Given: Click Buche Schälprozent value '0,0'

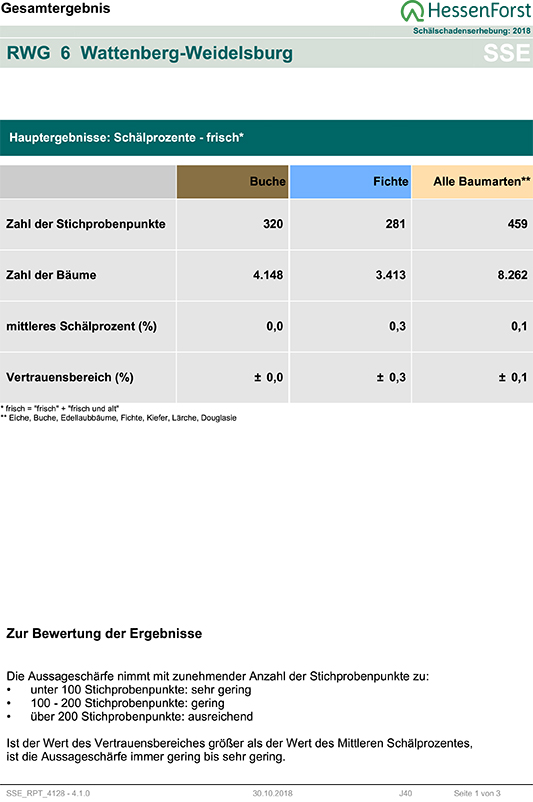Looking at the screenshot, I should pyautogui.click(x=275, y=326).
